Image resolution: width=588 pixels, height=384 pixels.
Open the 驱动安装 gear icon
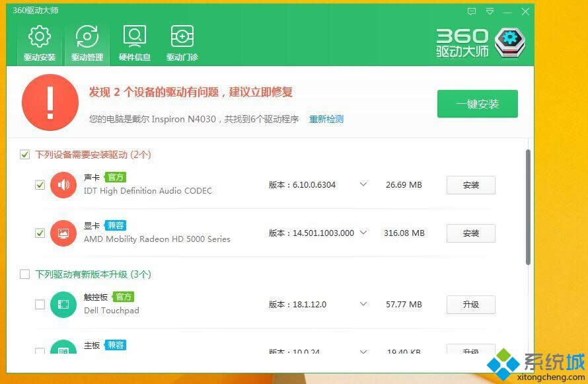[x=40, y=36]
